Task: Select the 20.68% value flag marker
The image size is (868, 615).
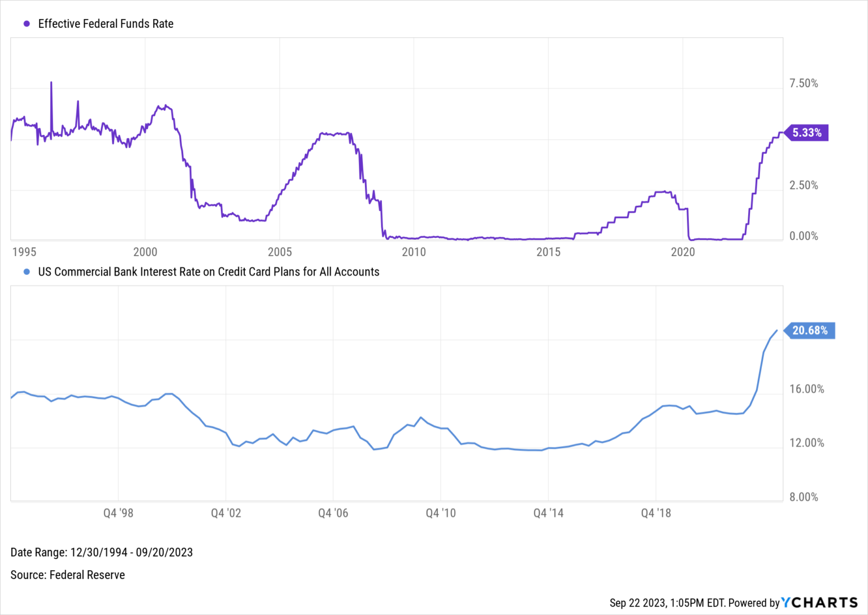Action: (811, 331)
